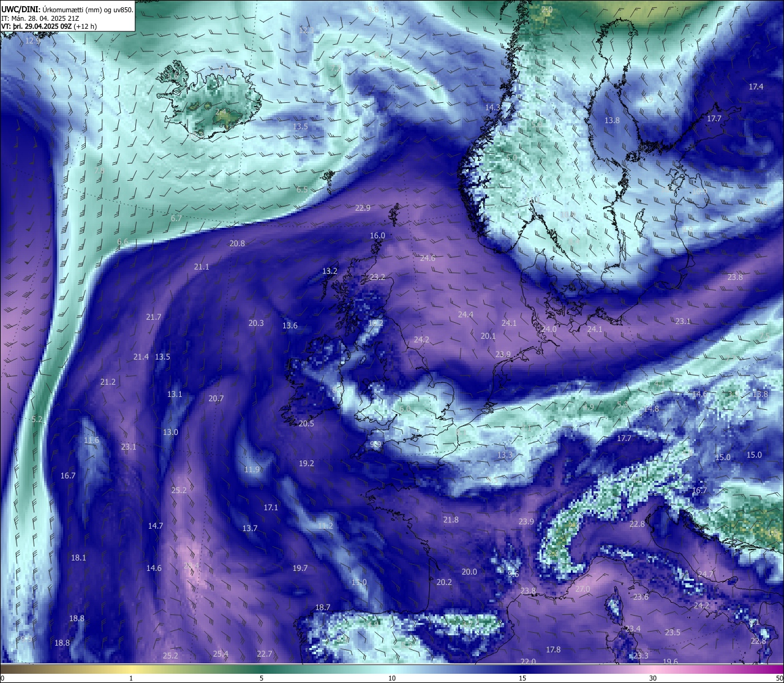The image size is (784, 683).
Task: Click the map value "24.7"
Action: pyautogui.click(x=706, y=574)
